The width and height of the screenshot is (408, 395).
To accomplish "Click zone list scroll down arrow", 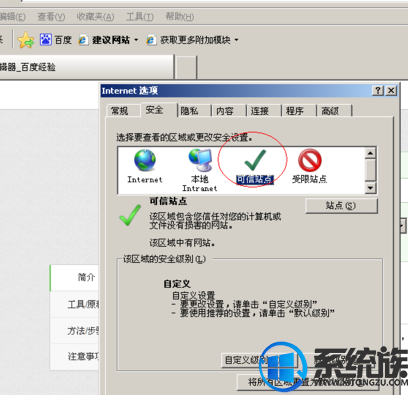I will tap(370, 188).
